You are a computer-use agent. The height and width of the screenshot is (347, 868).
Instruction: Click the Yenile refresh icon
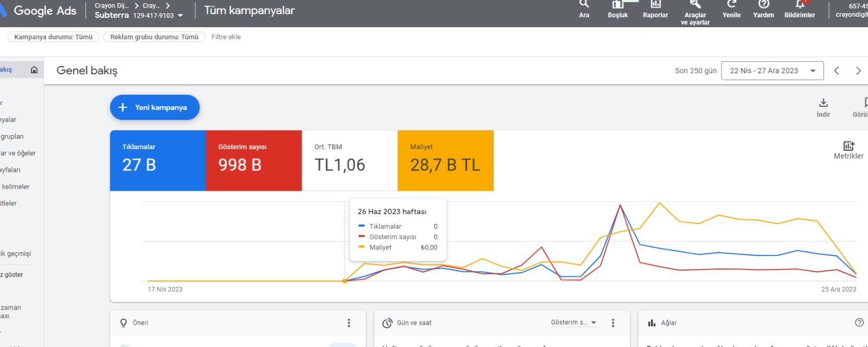tap(731, 4)
